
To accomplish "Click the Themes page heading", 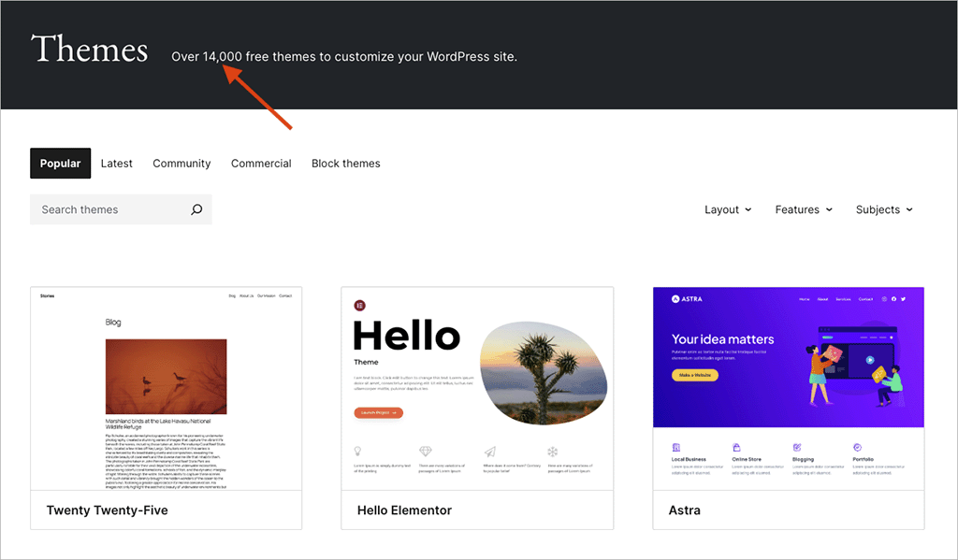I will (90, 49).
